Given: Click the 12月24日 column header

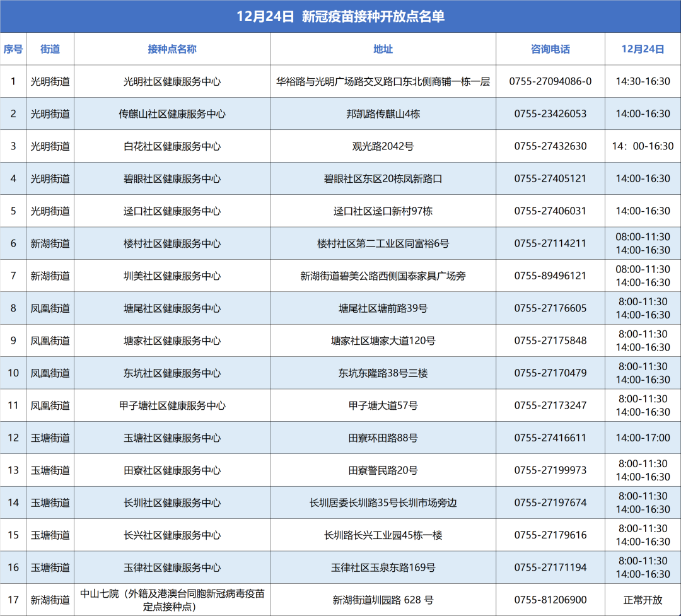Looking at the screenshot, I should 643,49.
